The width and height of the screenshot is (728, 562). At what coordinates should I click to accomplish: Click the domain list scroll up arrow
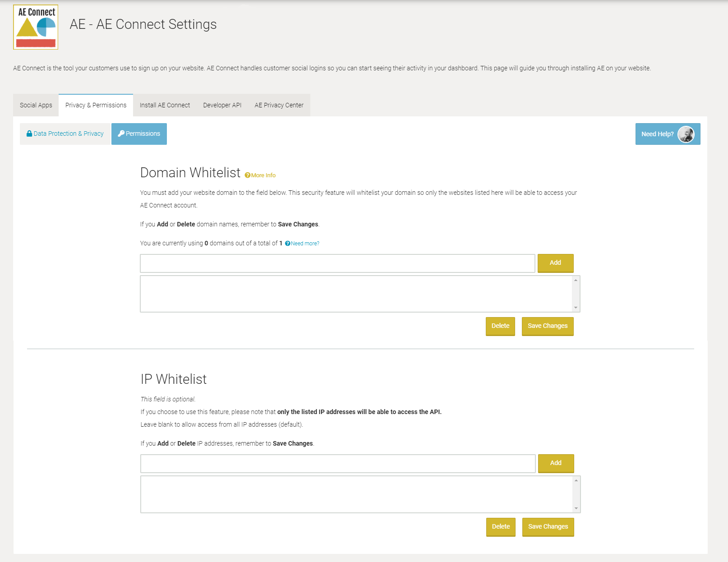point(576,280)
